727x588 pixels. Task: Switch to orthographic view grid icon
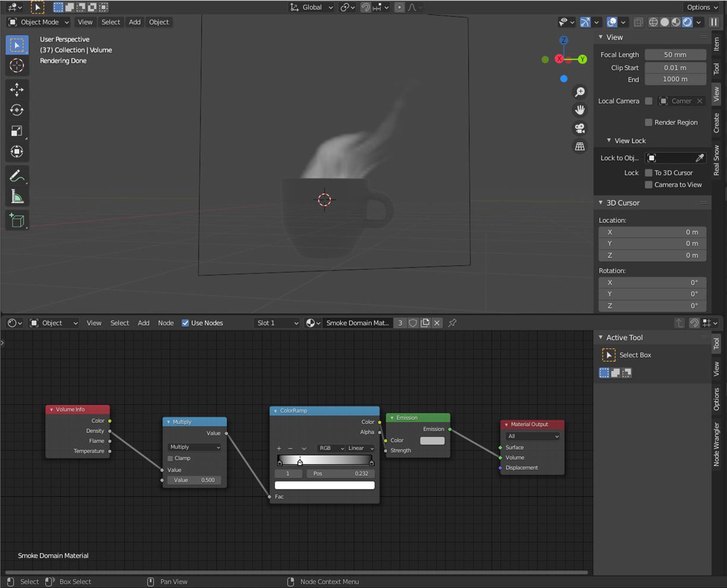tap(580, 147)
